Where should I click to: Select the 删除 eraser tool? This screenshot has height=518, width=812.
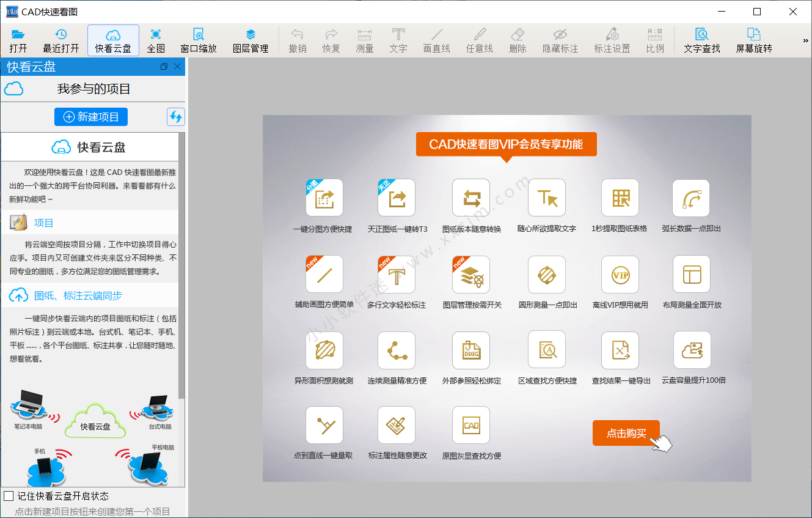(518, 40)
